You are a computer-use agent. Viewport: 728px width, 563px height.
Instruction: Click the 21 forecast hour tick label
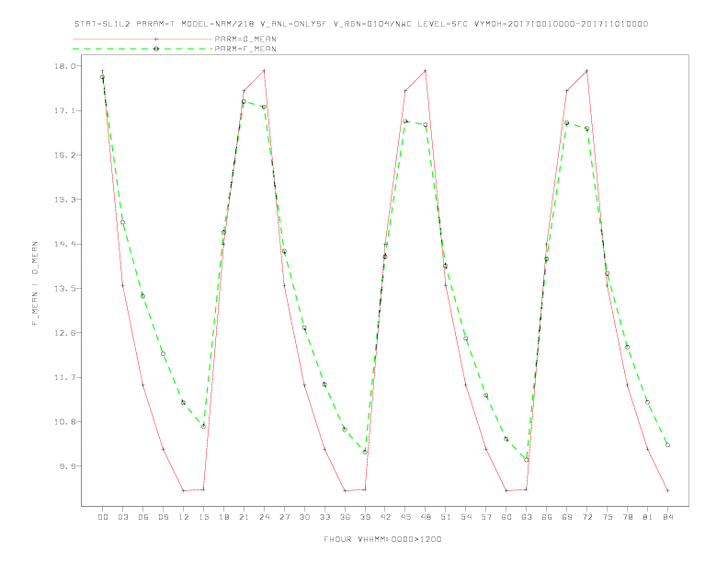coord(244,517)
